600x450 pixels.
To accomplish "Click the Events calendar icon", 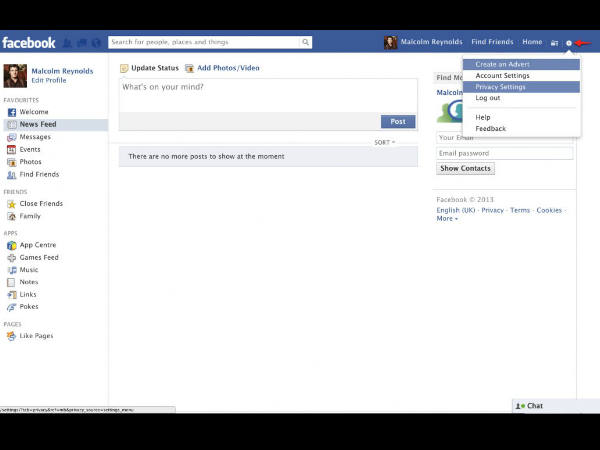I will [x=12, y=149].
